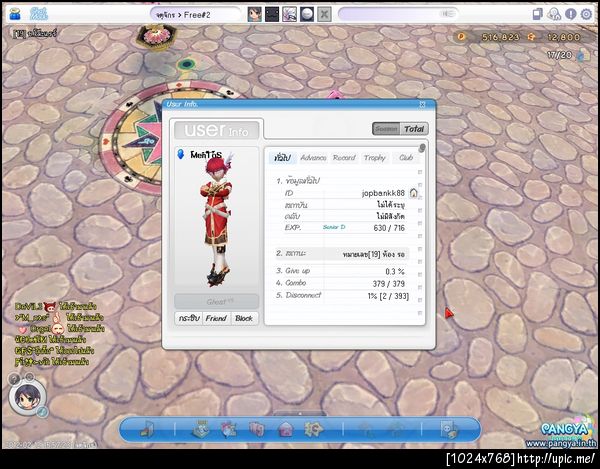
Task: Select the wings item slot in top bar
Action: coord(289,15)
